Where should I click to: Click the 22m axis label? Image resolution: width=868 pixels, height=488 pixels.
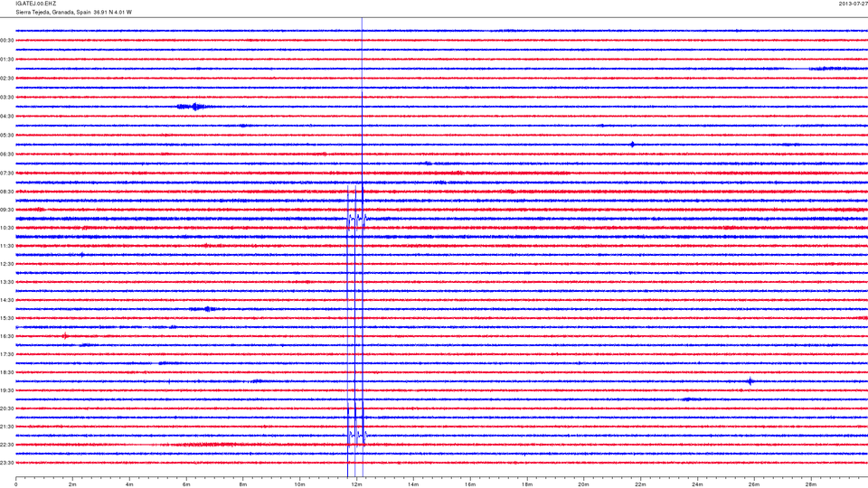point(640,484)
